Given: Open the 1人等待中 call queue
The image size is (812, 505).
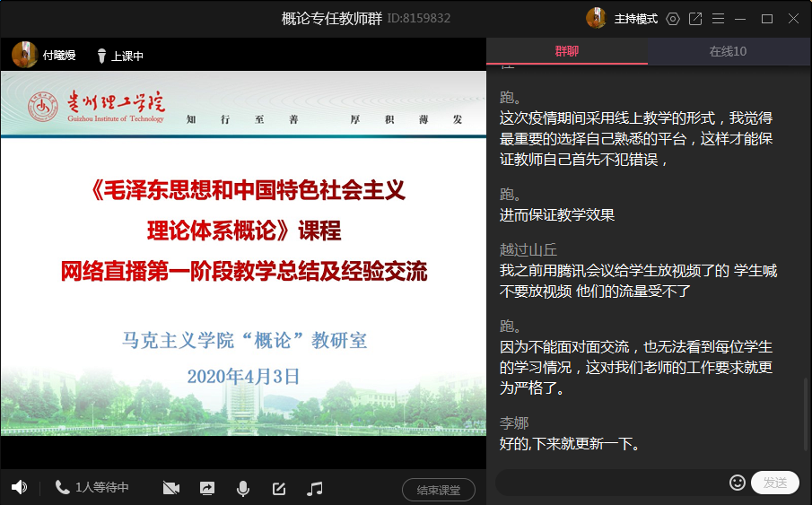Looking at the screenshot, I should point(92,487).
